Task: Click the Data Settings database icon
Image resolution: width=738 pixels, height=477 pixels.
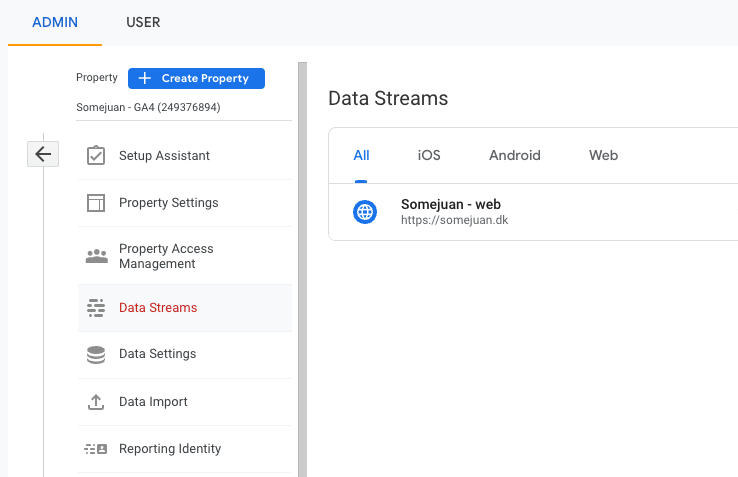Action: point(96,354)
